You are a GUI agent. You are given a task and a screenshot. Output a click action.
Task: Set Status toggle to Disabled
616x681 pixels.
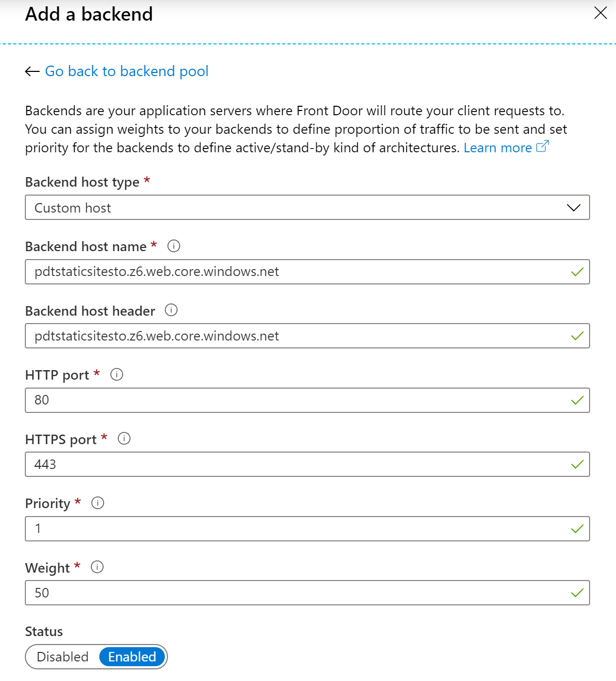[63, 657]
